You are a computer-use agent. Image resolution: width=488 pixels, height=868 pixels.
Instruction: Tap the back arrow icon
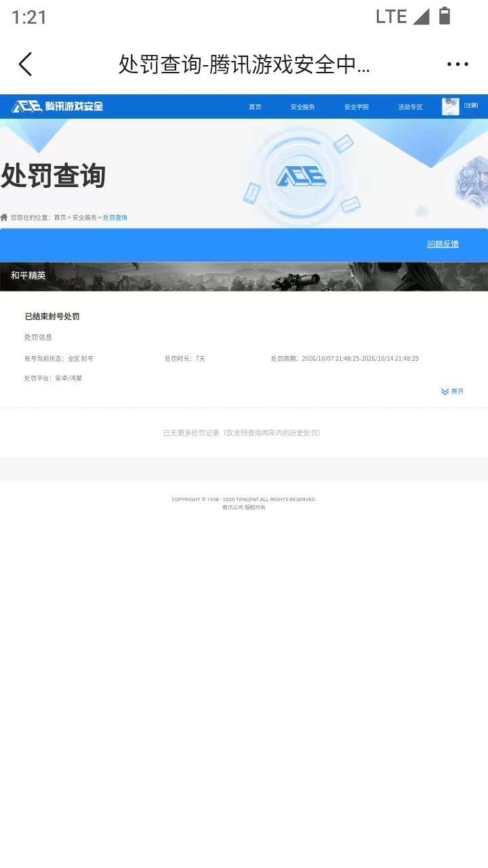25,64
